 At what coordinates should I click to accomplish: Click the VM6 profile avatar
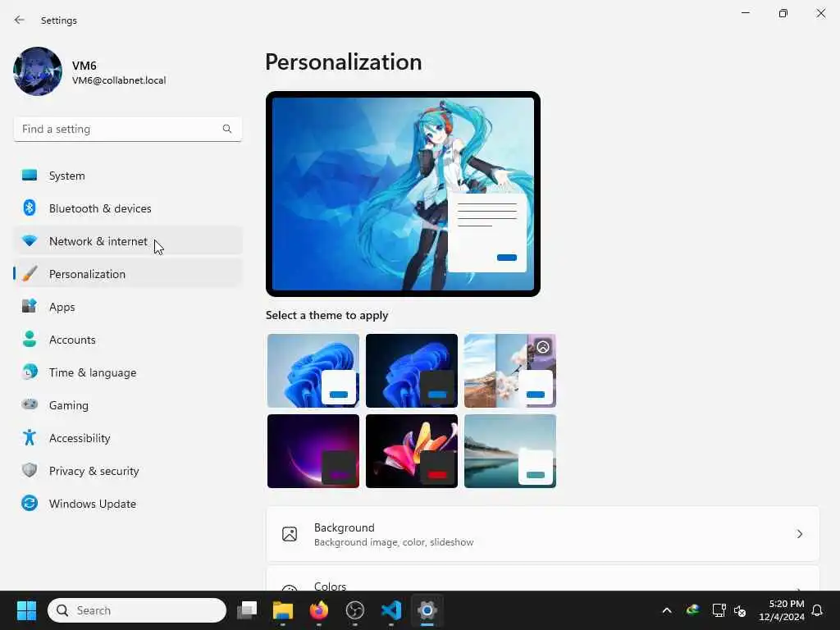pos(38,71)
